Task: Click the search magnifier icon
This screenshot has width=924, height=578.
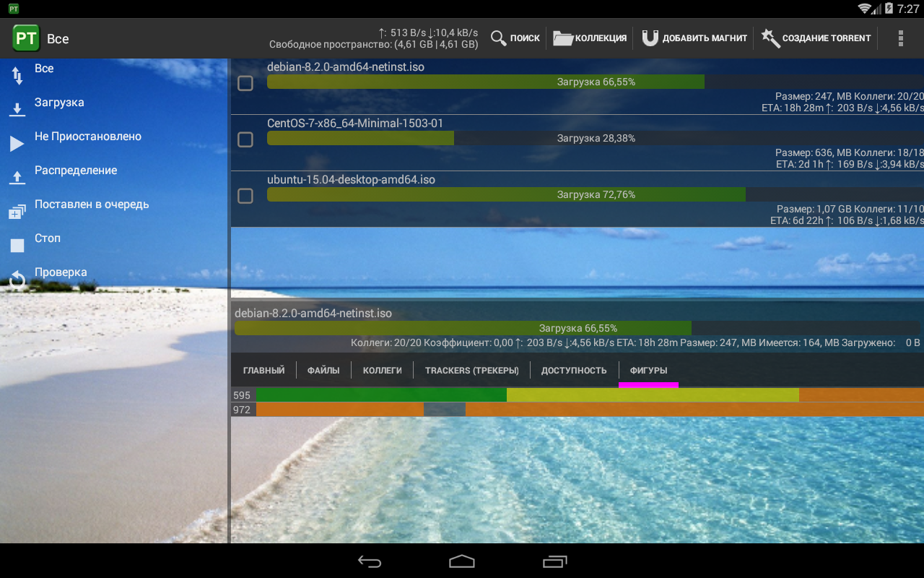Action: (499, 38)
